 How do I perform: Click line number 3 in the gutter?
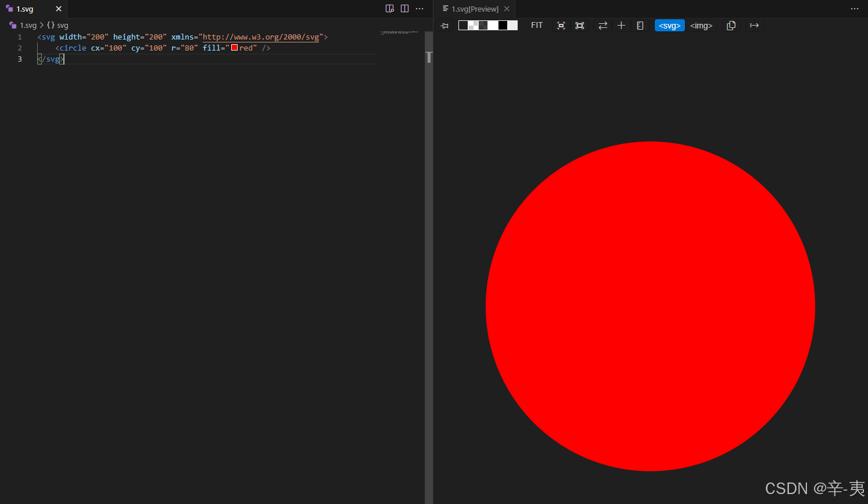[x=20, y=59]
